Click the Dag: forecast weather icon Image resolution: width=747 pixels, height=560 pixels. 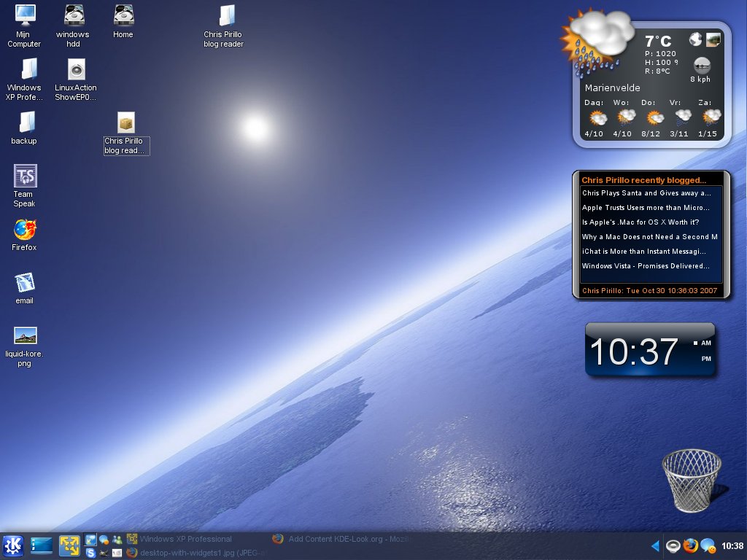click(597, 117)
